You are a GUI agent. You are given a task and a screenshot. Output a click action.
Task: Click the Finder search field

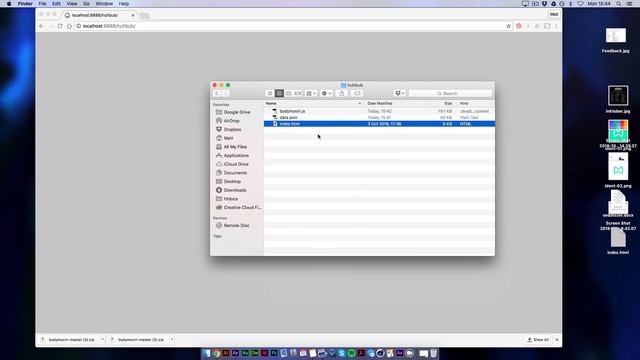click(450, 93)
